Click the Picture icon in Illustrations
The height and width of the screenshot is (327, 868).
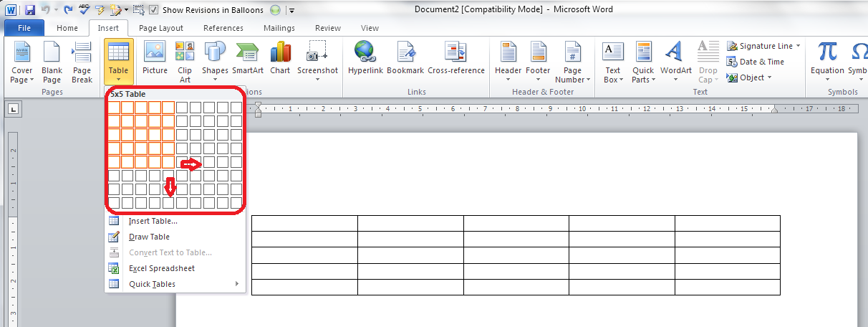click(x=155, y=52)
